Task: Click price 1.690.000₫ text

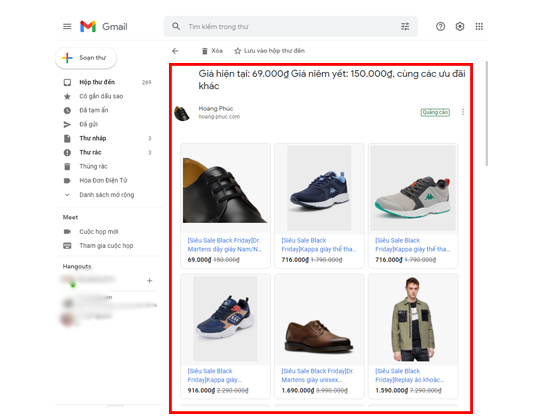Action: 298,391
